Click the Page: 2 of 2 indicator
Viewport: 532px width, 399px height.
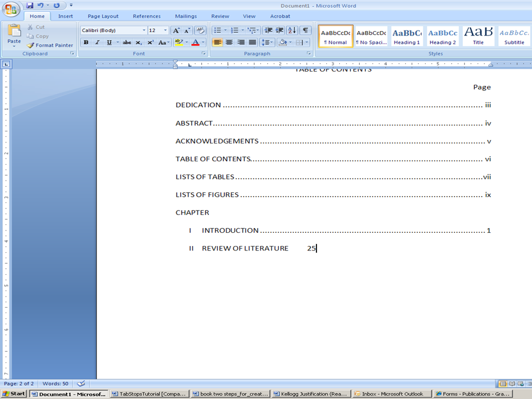click(x=19, y=383)
